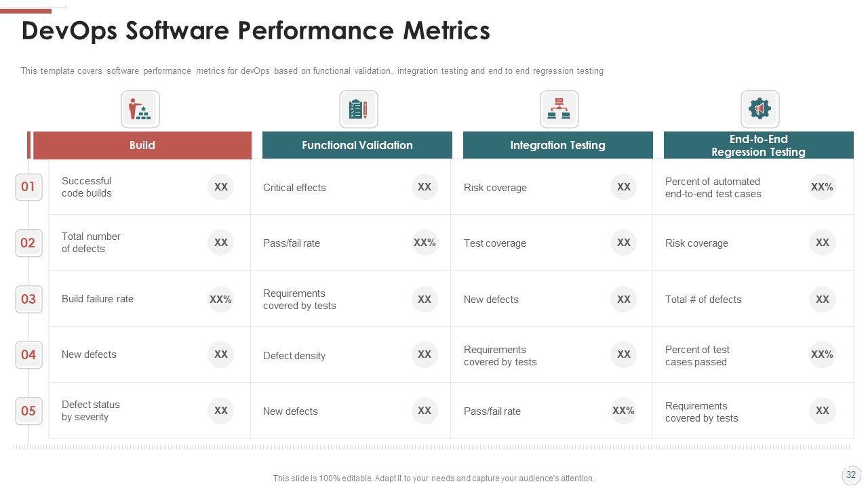Click the Critical effects metric label
The height and width of the screenshot is (488, 868).
pos(294,188)
